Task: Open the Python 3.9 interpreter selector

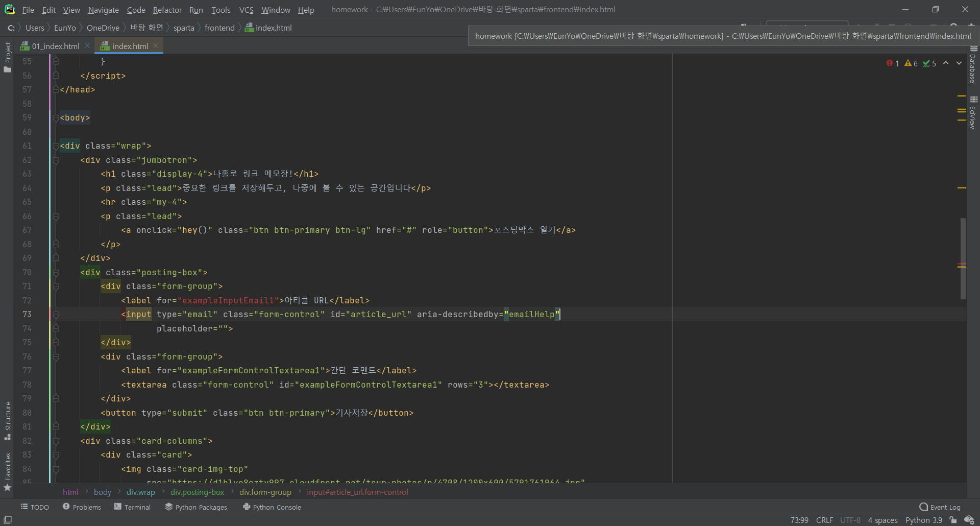Action: [924, 520]
